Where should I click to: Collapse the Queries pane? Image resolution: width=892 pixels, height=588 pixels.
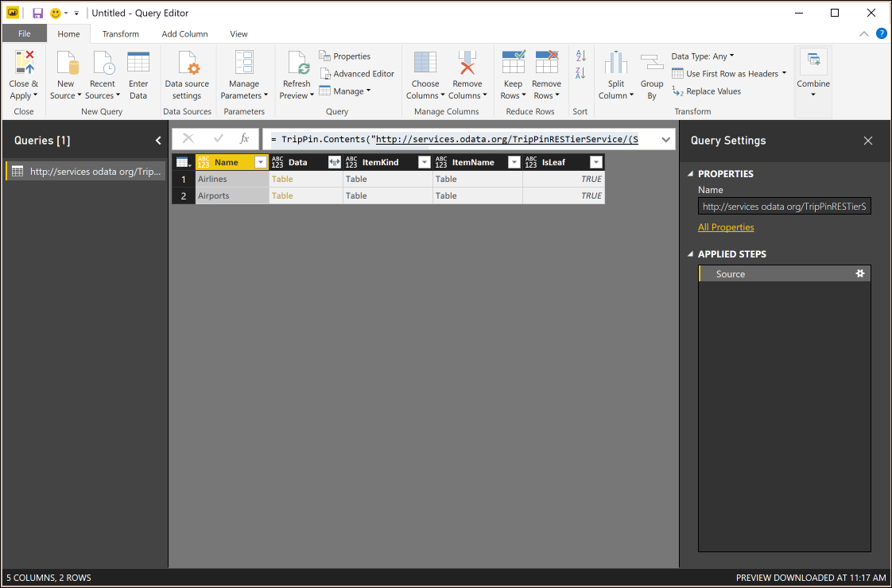pos(158,141)
